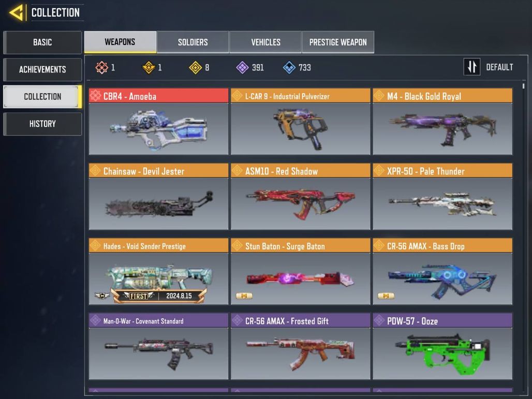This screenshot has height=399, width=532.
Task: Open the ACHIEVEMENTS section
Action: pyautogui.click(x=42, y=69)
